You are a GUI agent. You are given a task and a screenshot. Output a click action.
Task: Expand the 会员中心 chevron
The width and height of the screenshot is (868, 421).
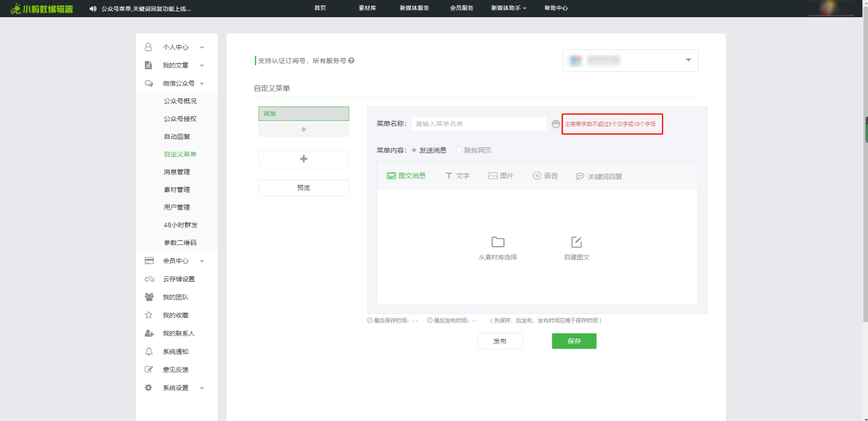point(202,261)
